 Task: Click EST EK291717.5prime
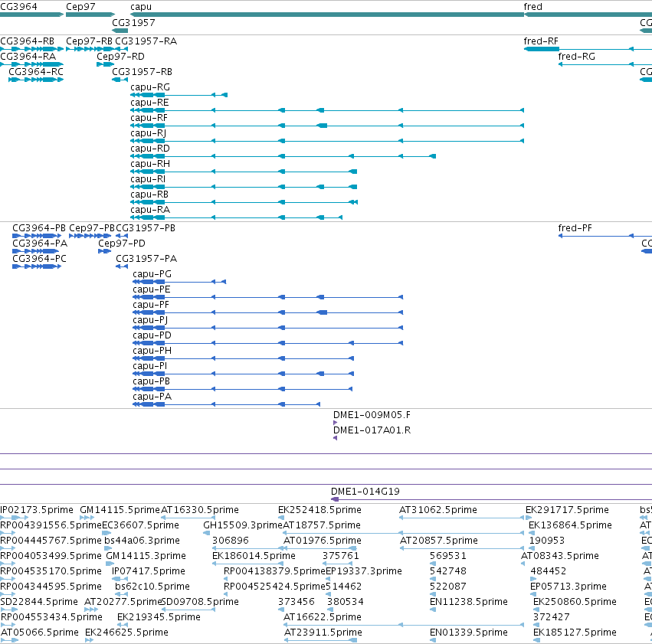point(567,510)
